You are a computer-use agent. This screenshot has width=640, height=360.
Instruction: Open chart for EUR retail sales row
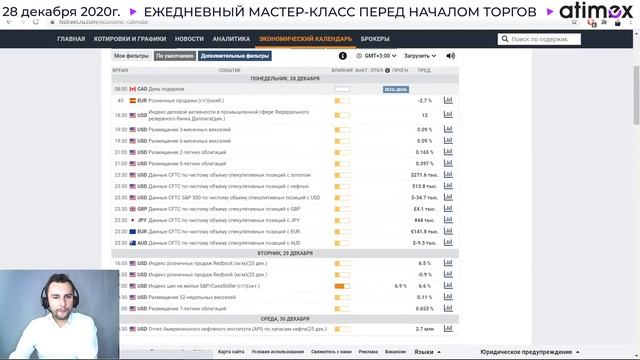[448, 100]
